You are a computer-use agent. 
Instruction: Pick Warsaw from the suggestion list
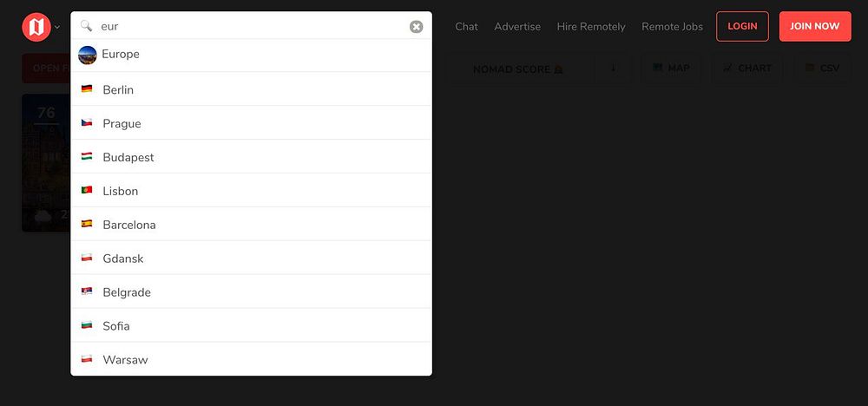[x=252, y=359]
